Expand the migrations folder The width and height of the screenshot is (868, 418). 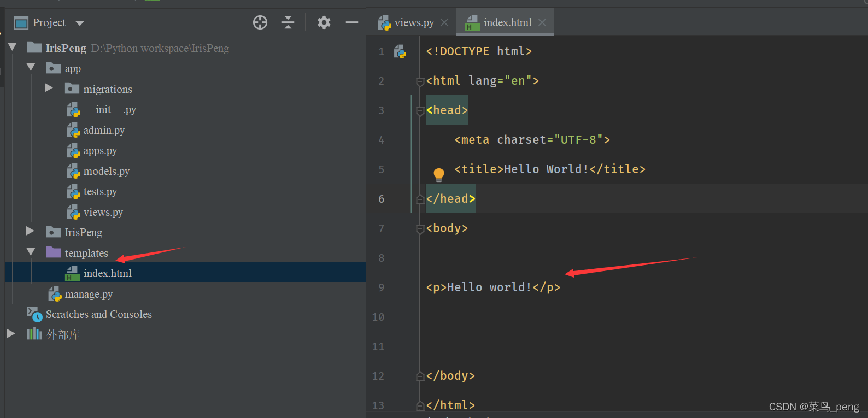click(x=49, y=88)
